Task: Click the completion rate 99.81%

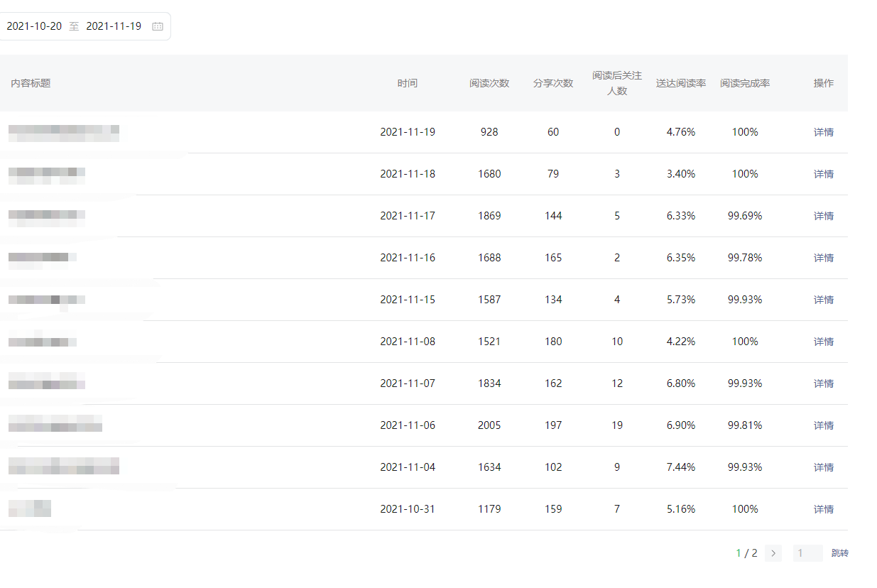Action: coord(745,425)
